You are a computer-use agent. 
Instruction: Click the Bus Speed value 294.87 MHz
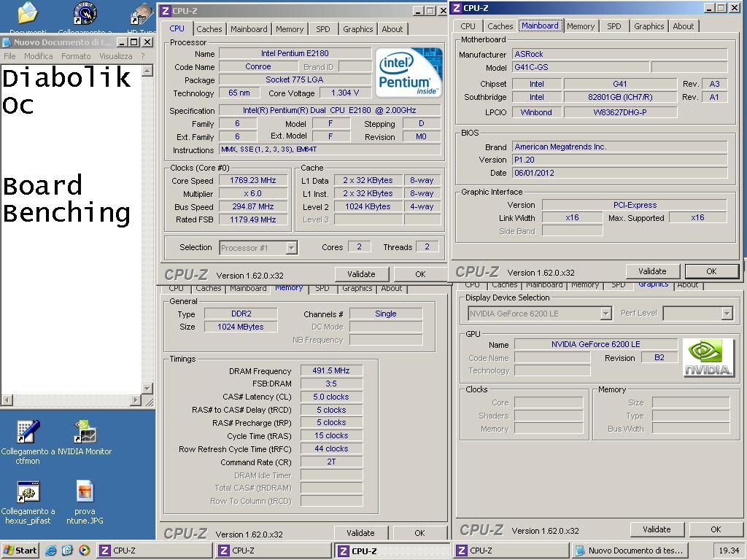point(253,206)
